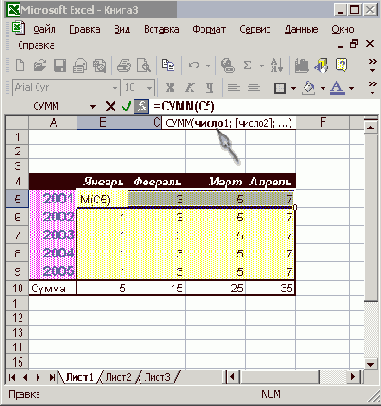The width and height of the screenshot is (381, 406).
Task: Cancel formula entry with the X button
Action: pos(110,107)
